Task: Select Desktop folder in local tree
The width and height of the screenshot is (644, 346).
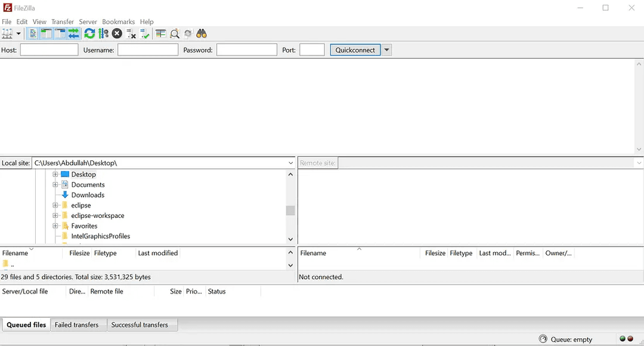Action: pyautogui.click(x=83, y=174)
